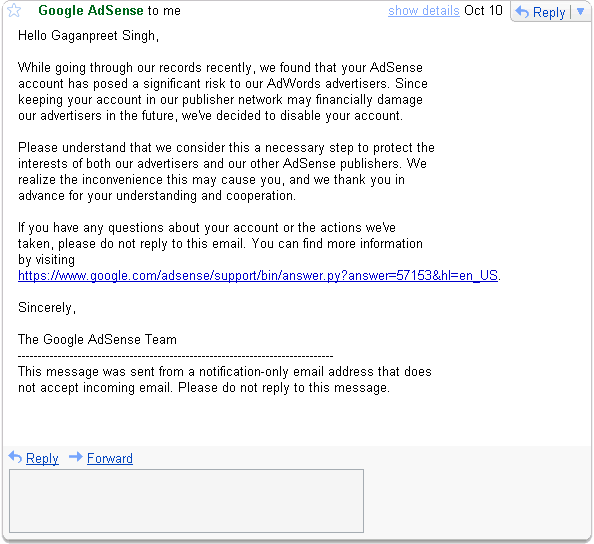Click the reply arrow icon below the message

pyautogui.click(x=15, y=457)
